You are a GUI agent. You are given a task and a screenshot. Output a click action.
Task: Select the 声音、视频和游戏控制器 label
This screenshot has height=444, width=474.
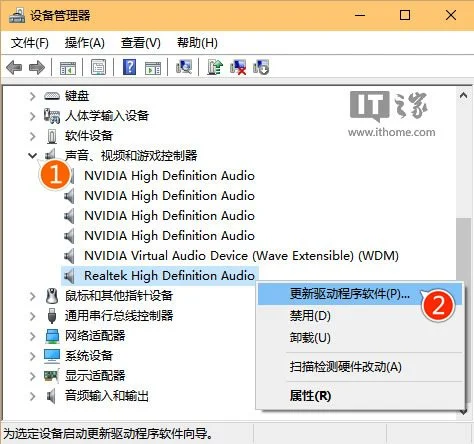click(x=131, y=156)
